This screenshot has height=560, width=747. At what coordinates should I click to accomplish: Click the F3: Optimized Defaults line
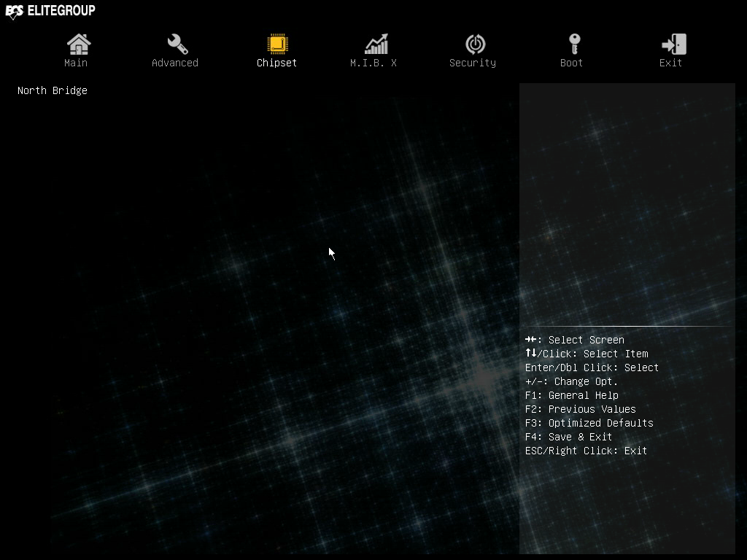coord(589,423)
